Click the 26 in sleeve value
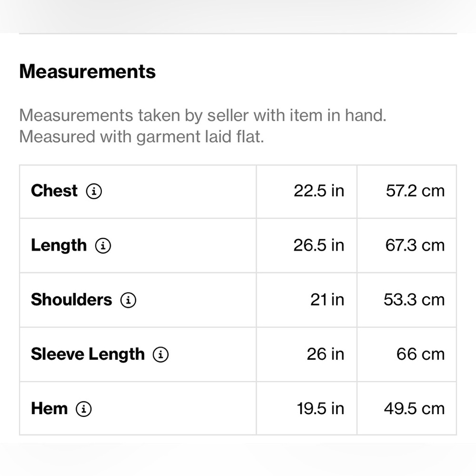The height and width of the screenshot is (476, 476). pos(326,354)
